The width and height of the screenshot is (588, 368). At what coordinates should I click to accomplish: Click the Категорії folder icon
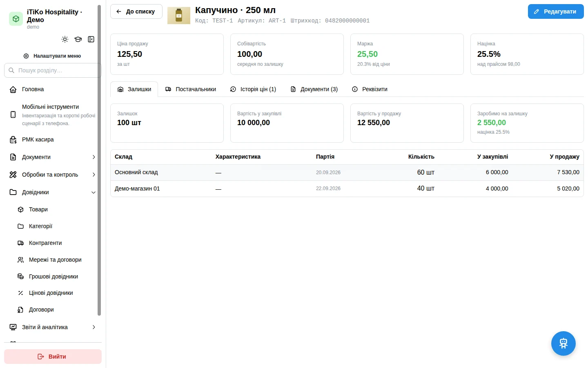coord(20,226)
